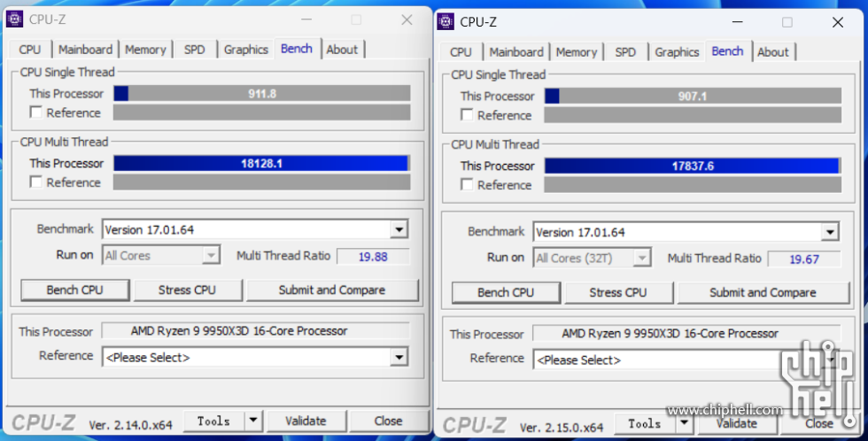Click single thread score bar 911.8
This screenshot has width=868, height=441.
[262, 94]
